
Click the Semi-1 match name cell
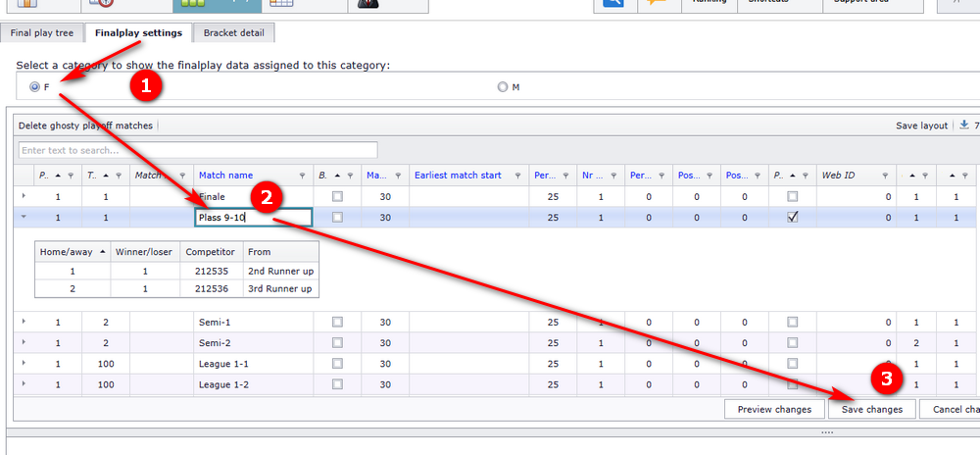pos(253,322)
